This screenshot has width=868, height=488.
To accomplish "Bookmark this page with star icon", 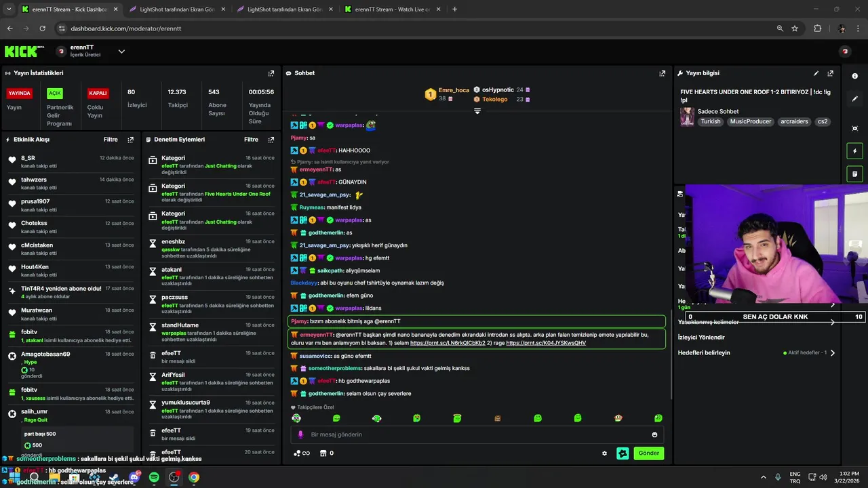I will pyautogui.click(x=795, y=28).
